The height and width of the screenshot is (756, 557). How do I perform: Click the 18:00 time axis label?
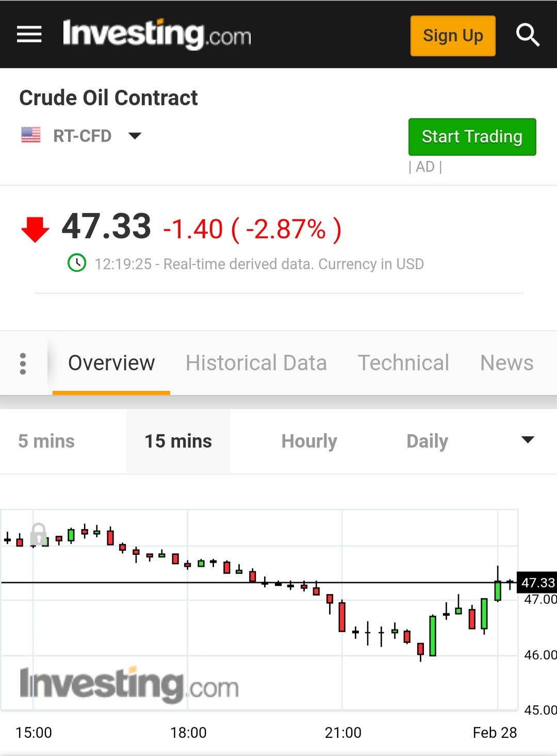pos(188,733)
